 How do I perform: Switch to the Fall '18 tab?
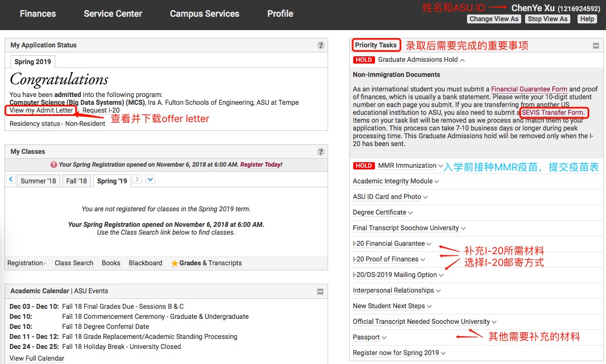point(76,181)
